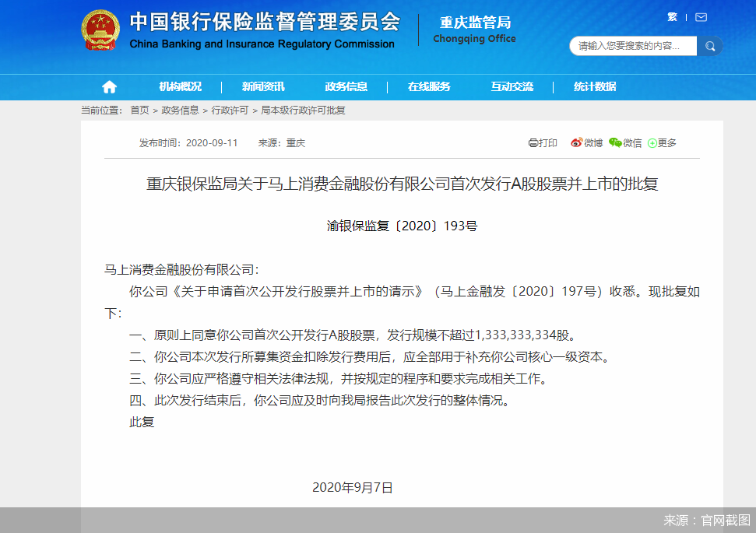Viewport: 756px width, 533px height.
Task: Focus the site search input field
Action: tap(633, 46)
